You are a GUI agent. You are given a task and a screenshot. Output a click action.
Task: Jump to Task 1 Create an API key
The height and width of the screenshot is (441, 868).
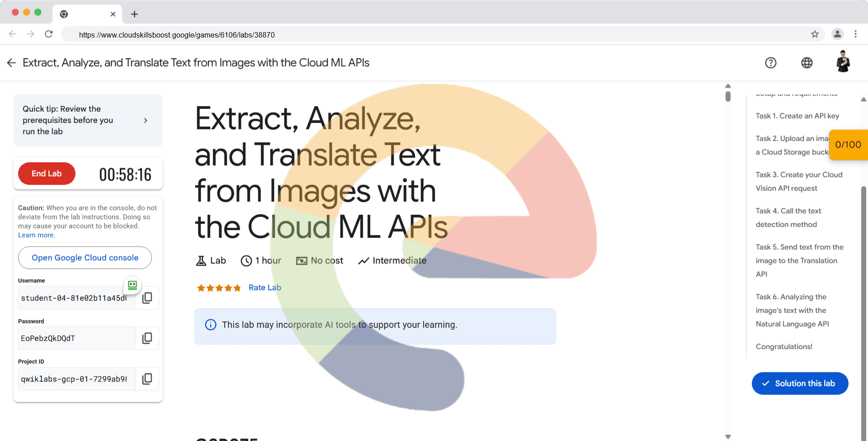tap(797, 116)
